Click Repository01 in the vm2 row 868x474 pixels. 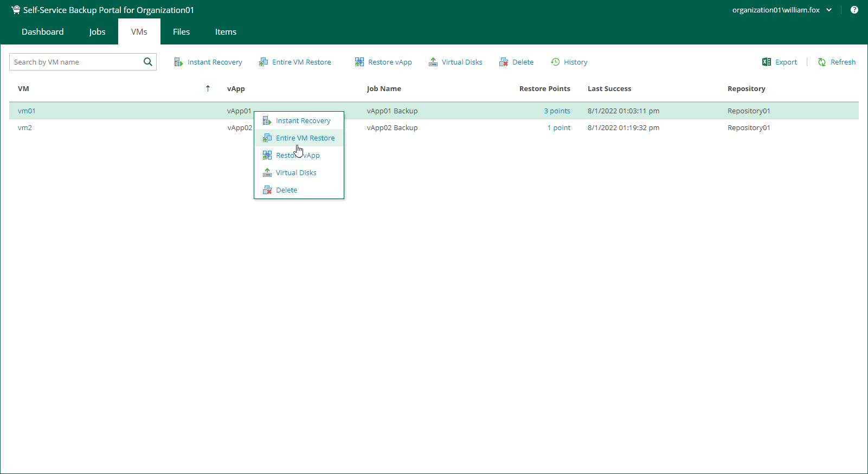coord(749,127)
